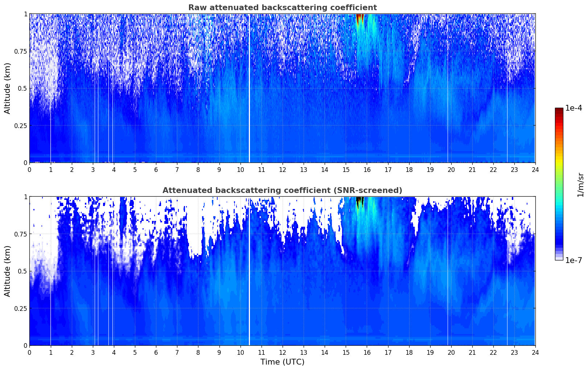Click the "1/m/sr" colorbar unit label
The image size is (588, 370).
580,184
